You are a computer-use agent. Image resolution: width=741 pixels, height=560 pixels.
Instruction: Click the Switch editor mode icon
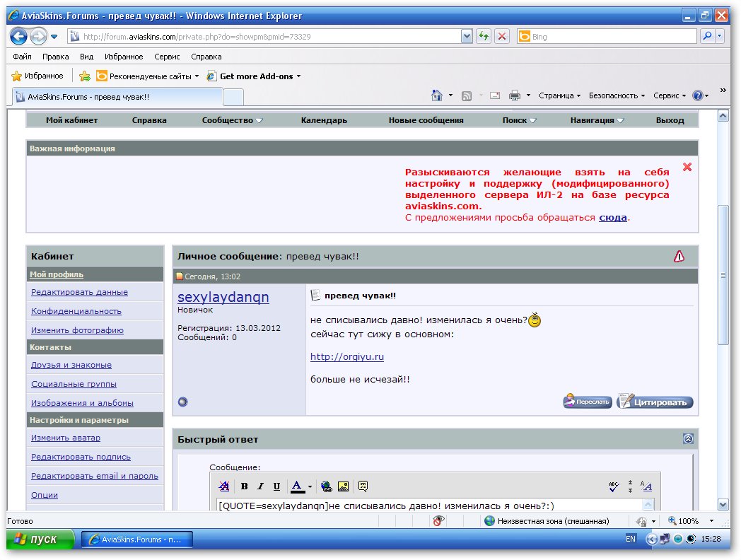tap(646, 486)
